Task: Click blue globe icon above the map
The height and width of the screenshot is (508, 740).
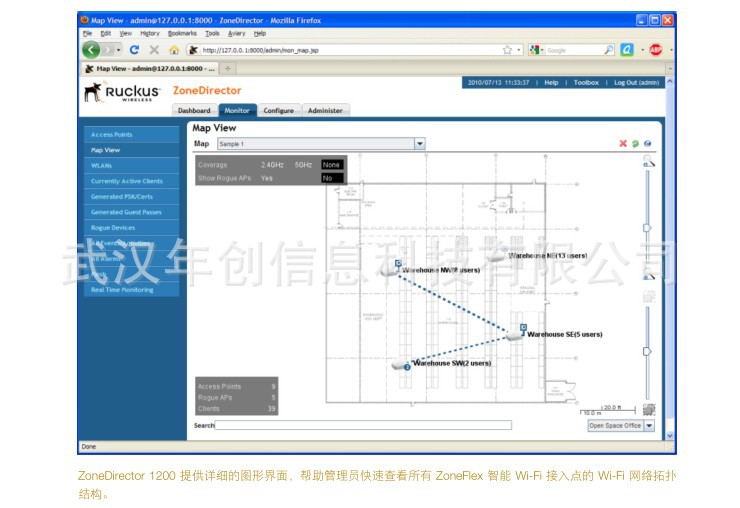Action: (648, 144)
